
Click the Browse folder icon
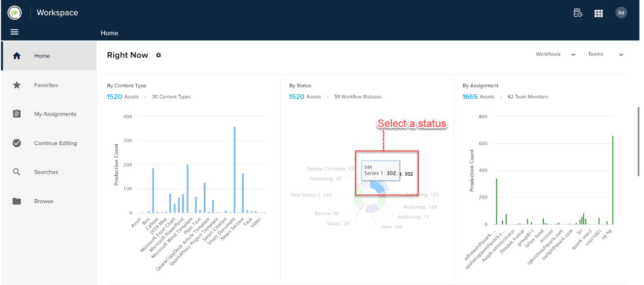point(17,201)
